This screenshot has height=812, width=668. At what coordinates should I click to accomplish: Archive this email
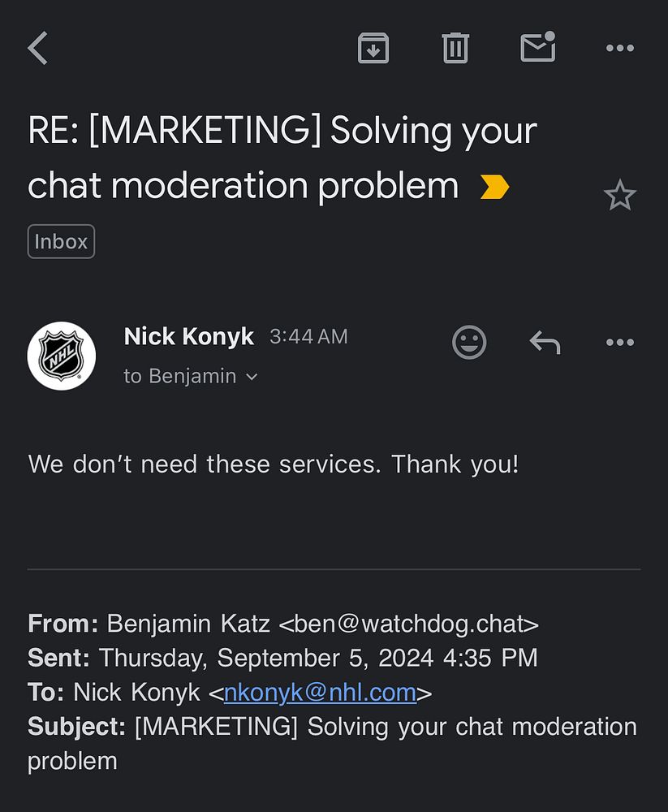click(373, 49)
